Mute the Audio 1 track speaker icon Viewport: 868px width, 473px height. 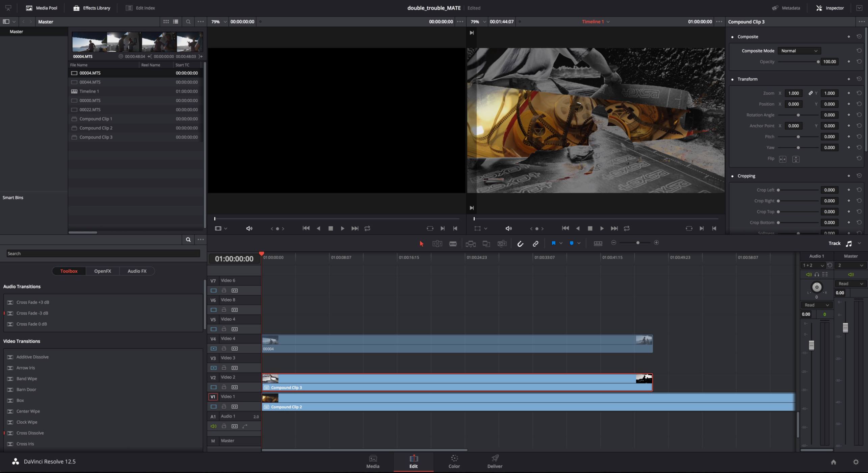(x=213, y=426)
